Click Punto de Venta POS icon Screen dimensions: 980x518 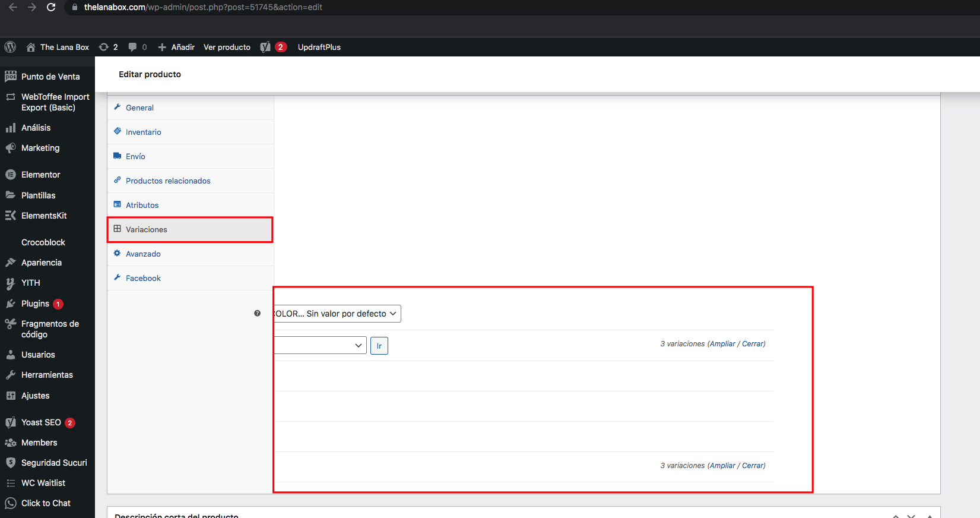(x=11, y=76)
